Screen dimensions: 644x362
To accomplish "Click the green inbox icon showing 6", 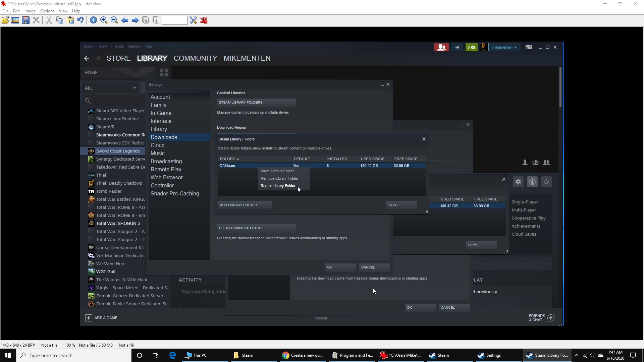I will click(471, 47).
